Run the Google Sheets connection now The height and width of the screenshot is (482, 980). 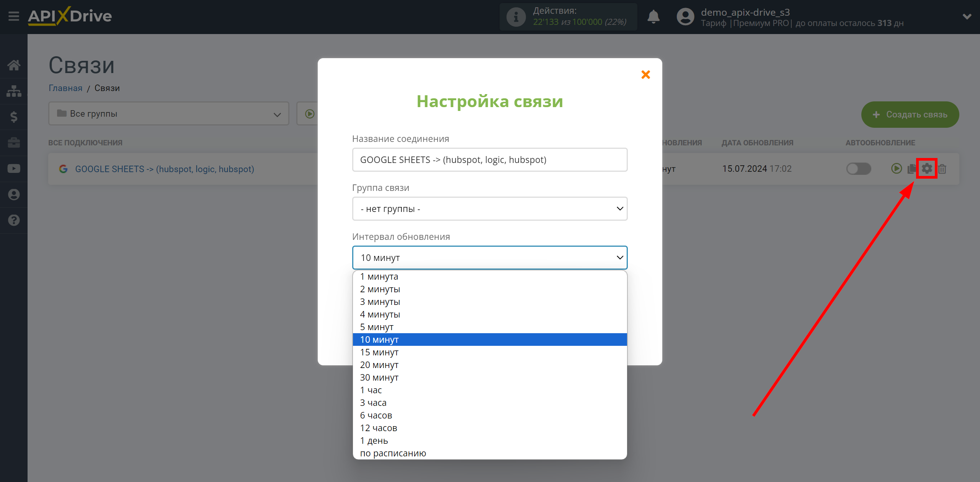click(x=896, y=169)
